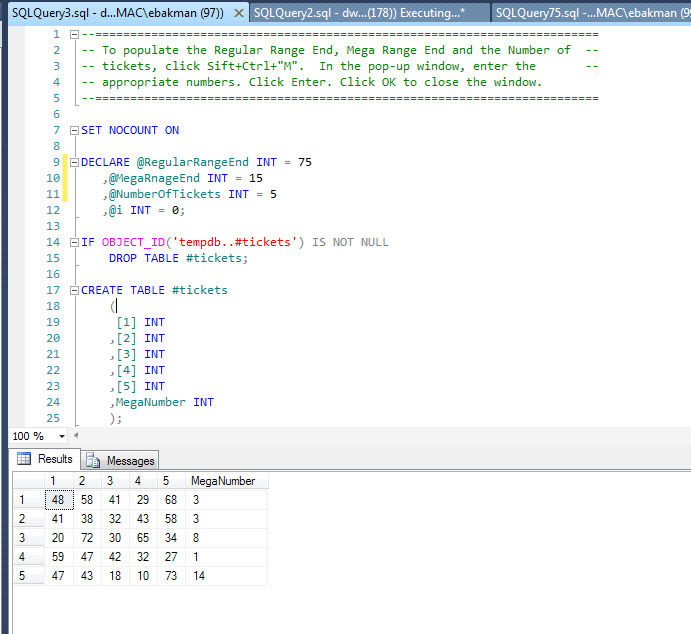
Task: Open the Messages tab
Action: click(x=121, y=460)
